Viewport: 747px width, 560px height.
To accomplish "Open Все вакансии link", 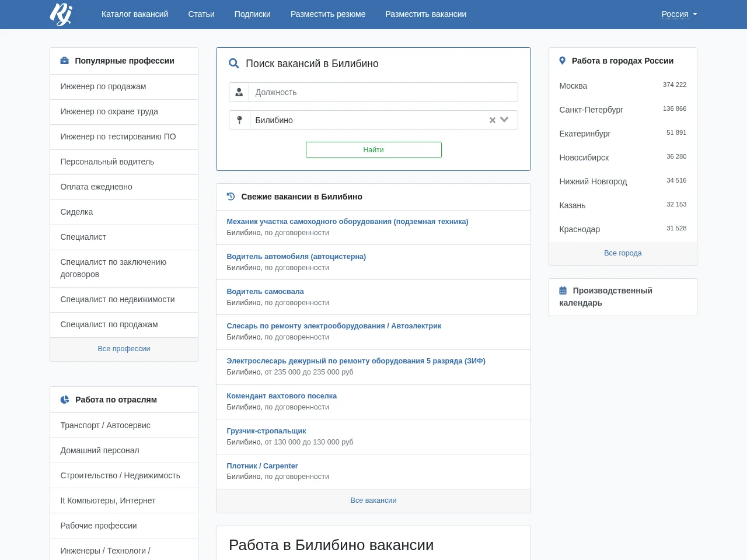I will coord(373,501).
